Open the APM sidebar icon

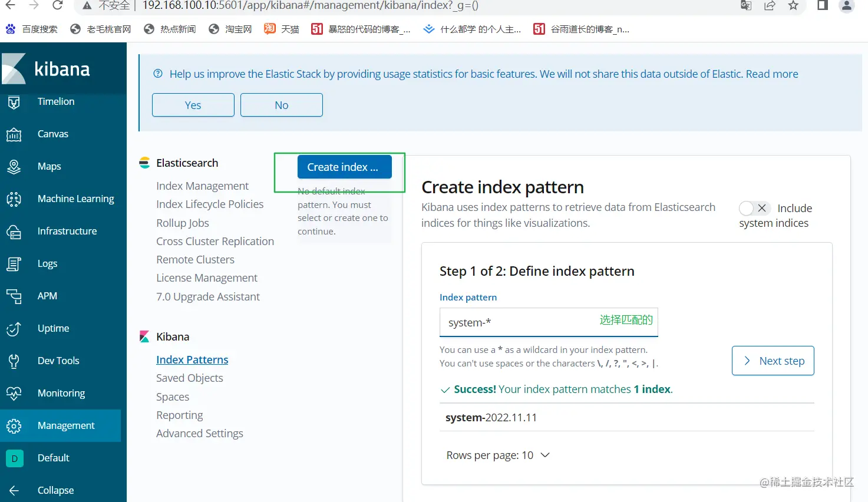pyautogui.click(x=14, y=296)
